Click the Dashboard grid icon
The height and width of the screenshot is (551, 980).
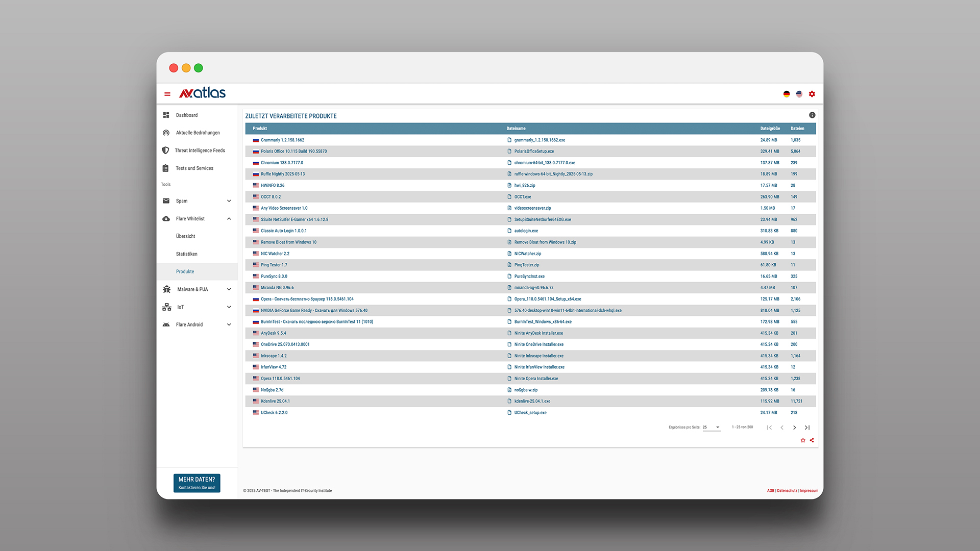(166, 115)
